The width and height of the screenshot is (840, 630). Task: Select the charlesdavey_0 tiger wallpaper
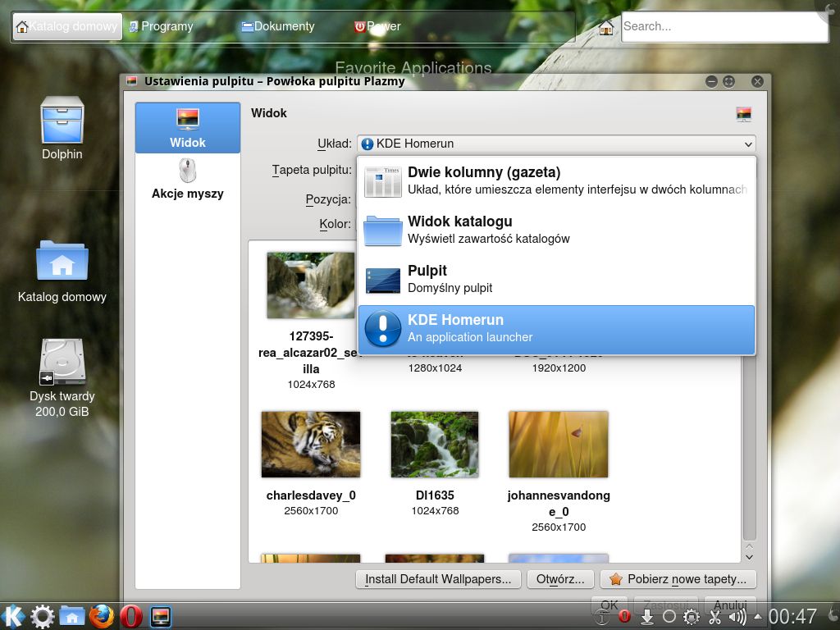pos(311,463)
